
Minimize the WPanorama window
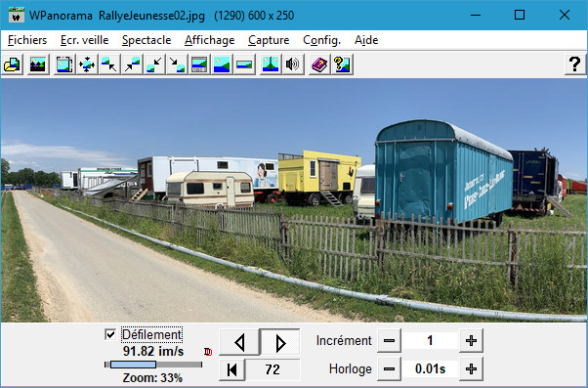pos(476,15)
